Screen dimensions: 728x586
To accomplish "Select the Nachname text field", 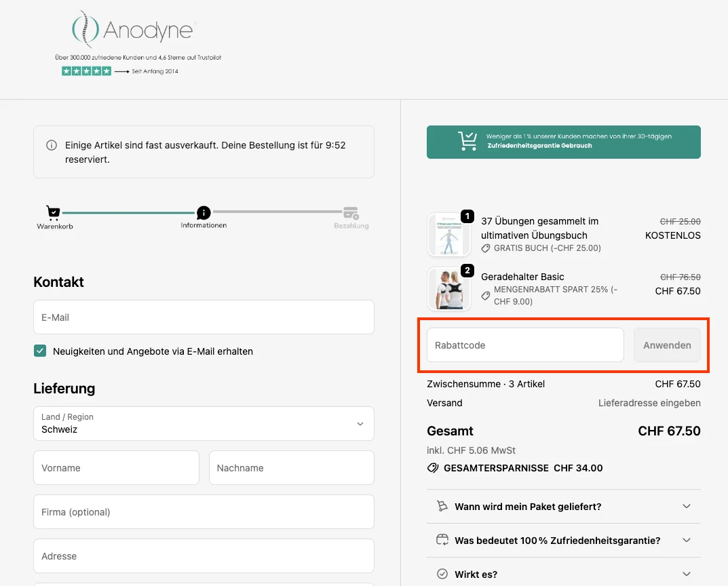I will [x=291, y=468].
